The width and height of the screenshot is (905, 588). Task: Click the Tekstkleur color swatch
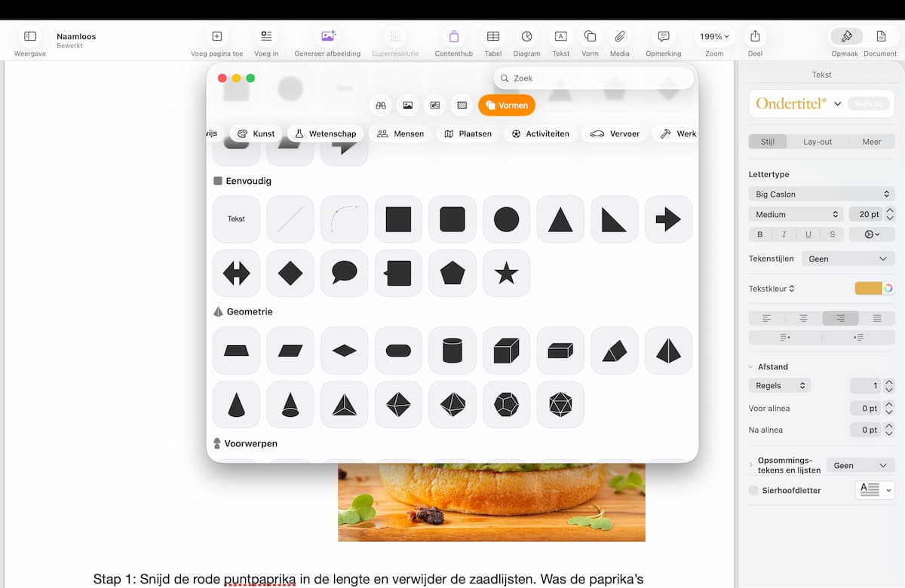[868, 288]
